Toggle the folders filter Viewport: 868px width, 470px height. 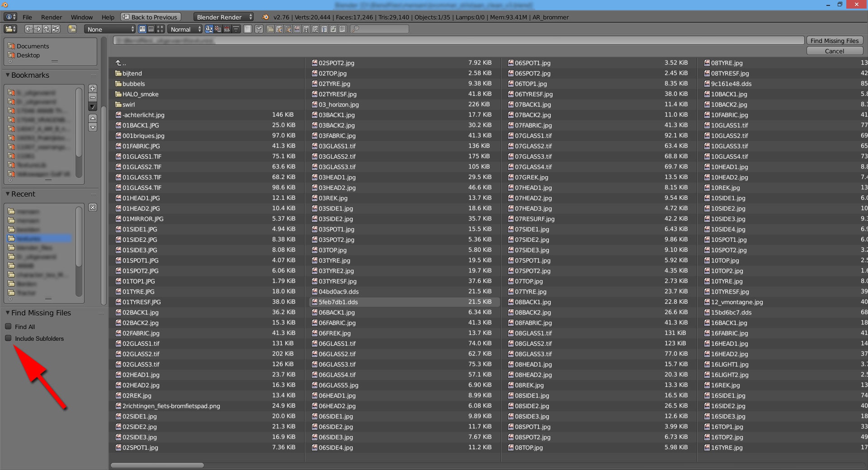point(270,29)
